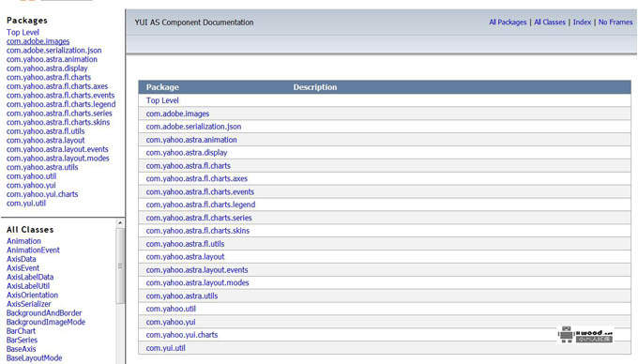Open com.yahoo.astra.layout in the package table
The image size is (638, 364).
tap(185, 257)
